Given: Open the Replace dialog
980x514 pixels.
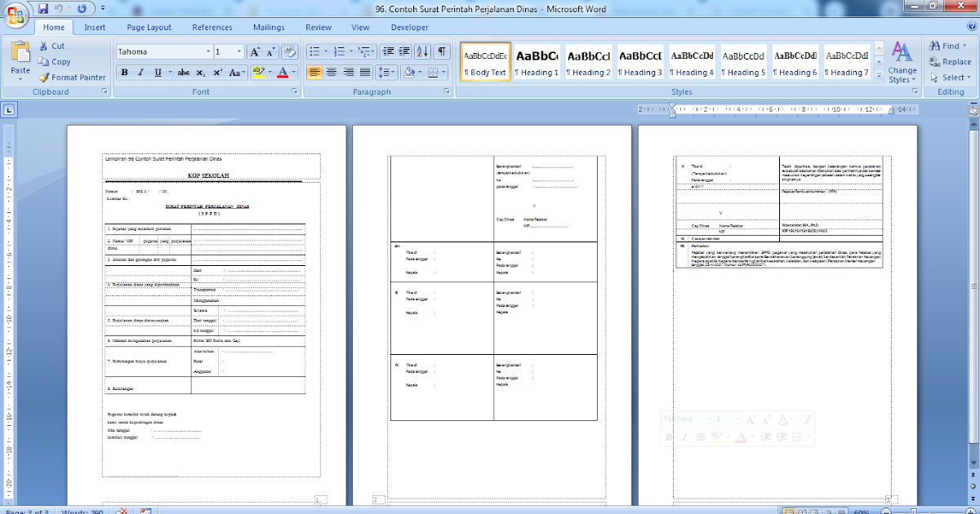Looking at the screenshot, I should click(x=950, y=61).
